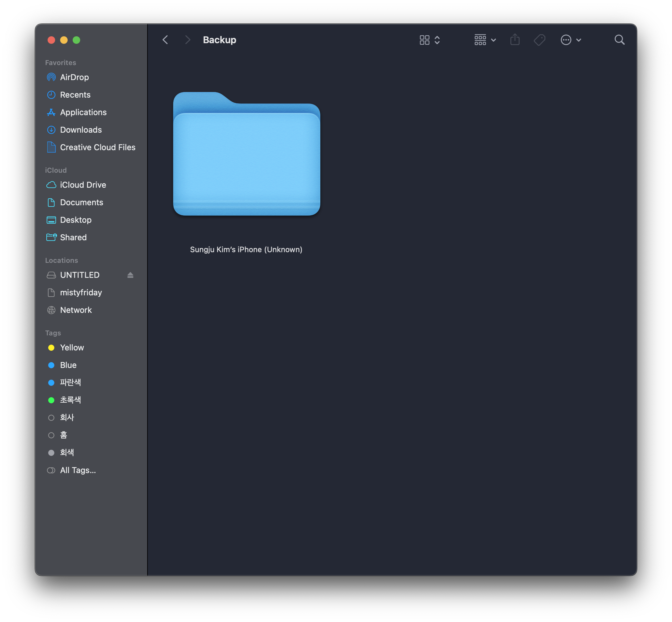Select Documents under iCloud
Screen dimensions: 672x622
tap(81, 202)
